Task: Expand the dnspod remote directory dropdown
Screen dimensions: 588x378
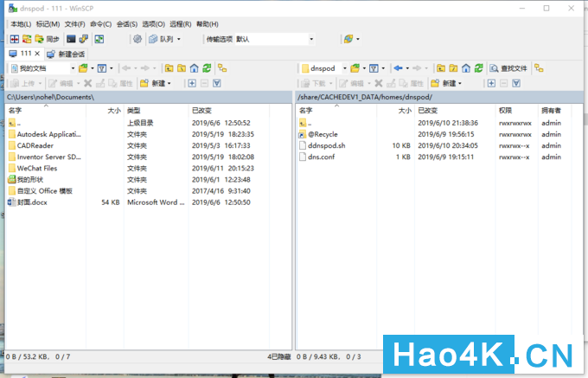Action: 345,68
